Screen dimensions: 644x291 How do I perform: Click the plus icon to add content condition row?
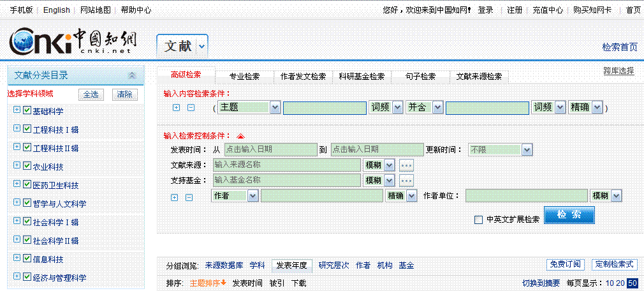point(176,108)
